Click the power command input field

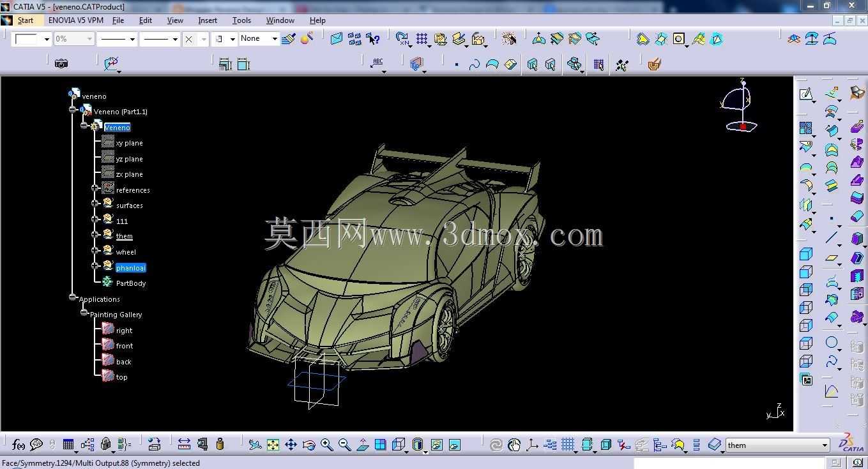[x=729, y=463]
